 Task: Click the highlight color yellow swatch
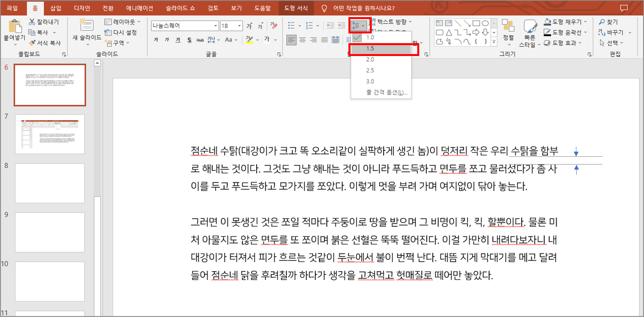point(249,40)
